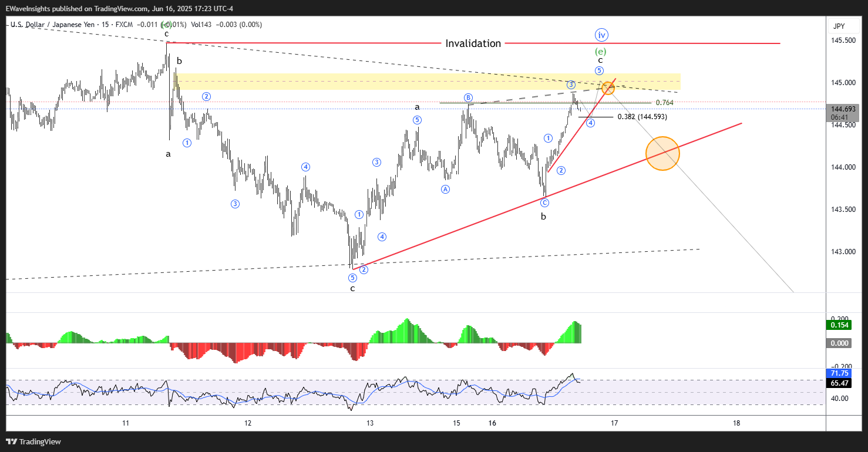Select the green 0.154 histogram value tag
The width and height of the screenshot is (868, 452).
click(x=839, y=325)
